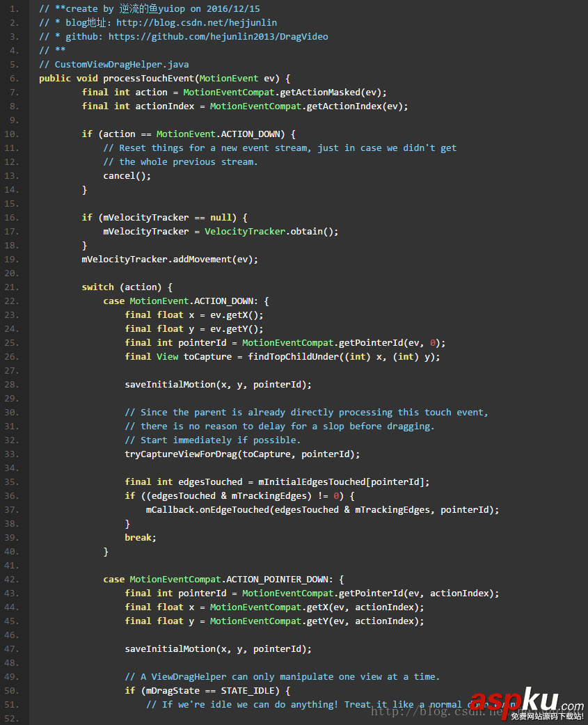Click the mVelocityTracker.addMovement(ev) statement
This screenshot has height=725, width=588.
(170, 259)
